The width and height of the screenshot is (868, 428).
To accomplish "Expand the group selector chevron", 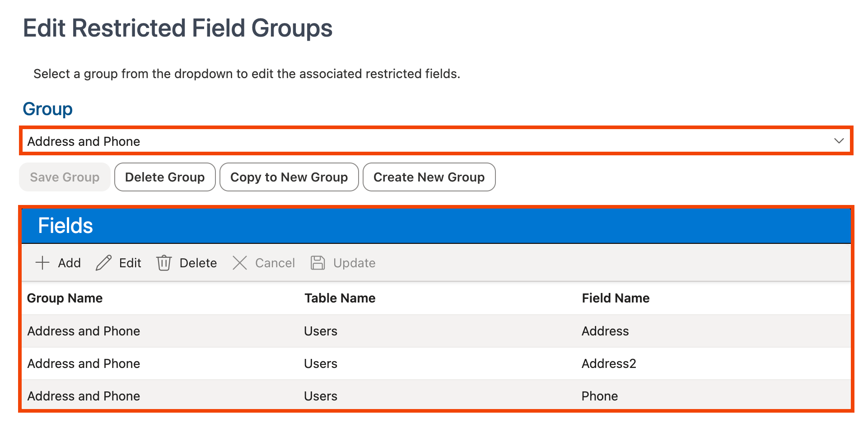I will tap(838, 140).
